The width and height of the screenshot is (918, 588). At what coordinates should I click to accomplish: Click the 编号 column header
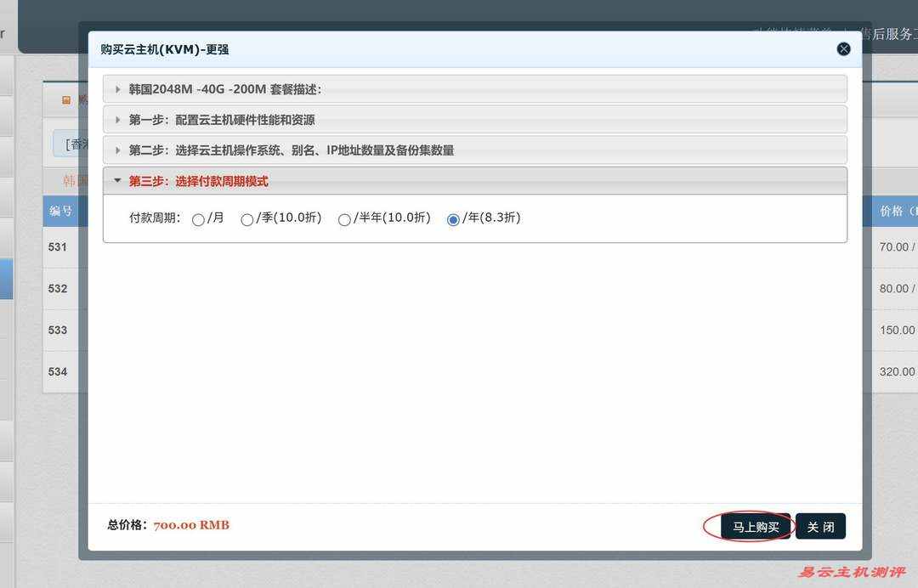point(60,211)
